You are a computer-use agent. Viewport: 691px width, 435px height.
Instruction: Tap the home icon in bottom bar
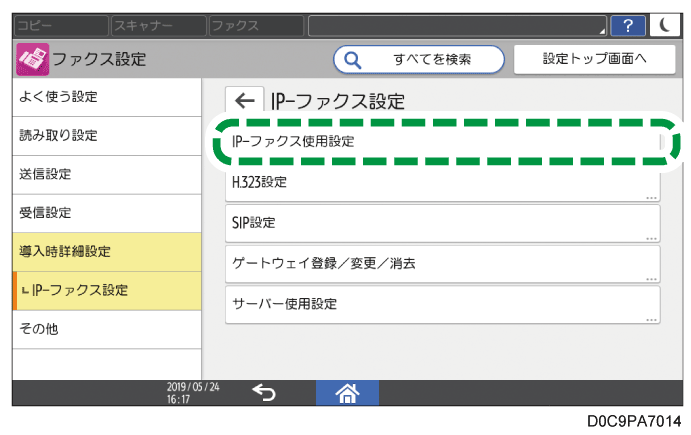pyautogui.click(x=347, y=393)
